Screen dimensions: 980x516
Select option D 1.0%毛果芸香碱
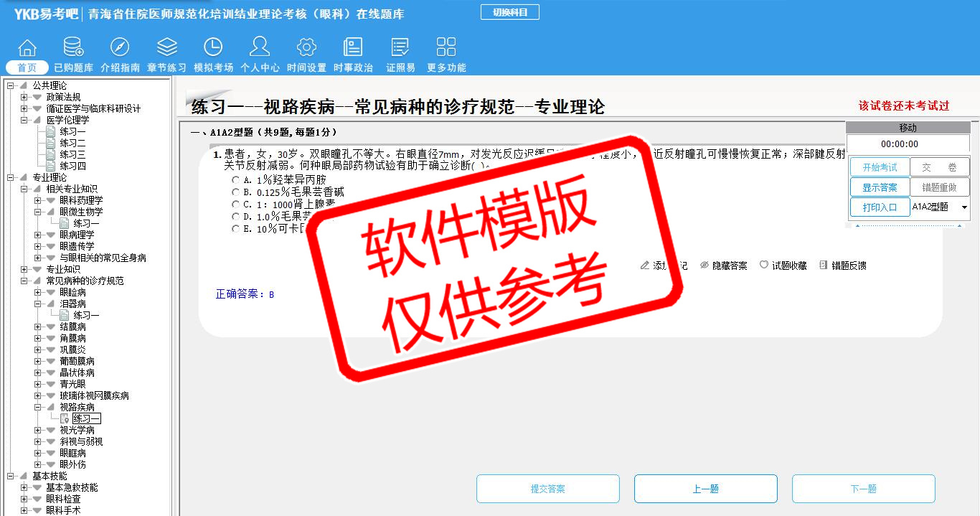pos(236,216)
